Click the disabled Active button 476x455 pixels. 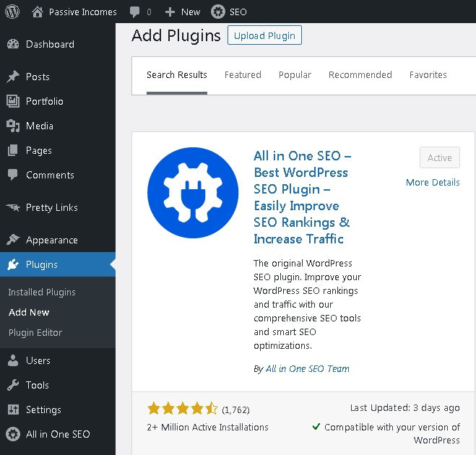coord(440,157)
